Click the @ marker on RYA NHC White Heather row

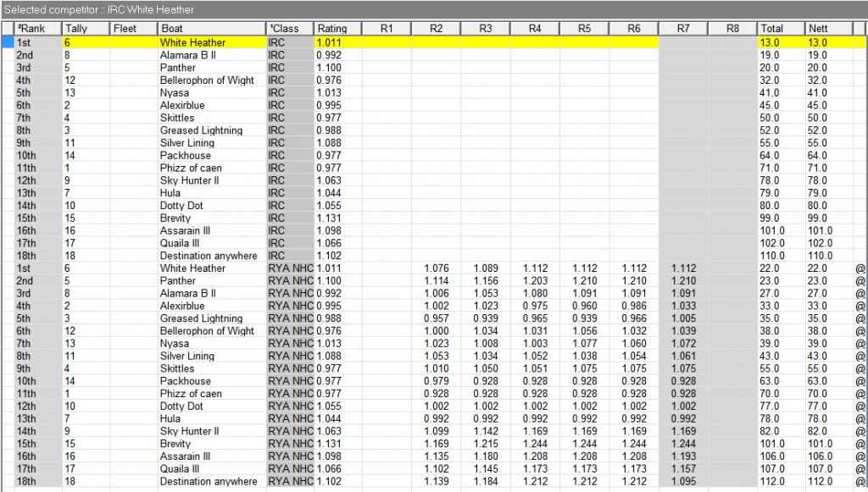(860, 268)
